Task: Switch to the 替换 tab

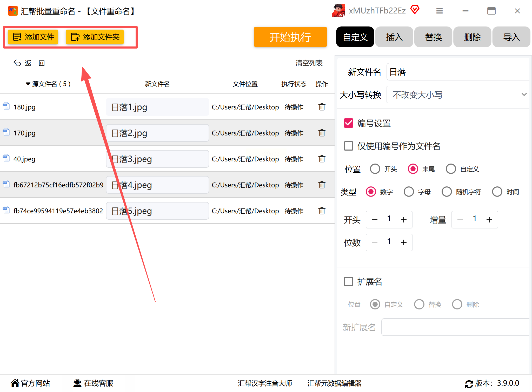Action: pyautogui.click(x=433, y=37)
